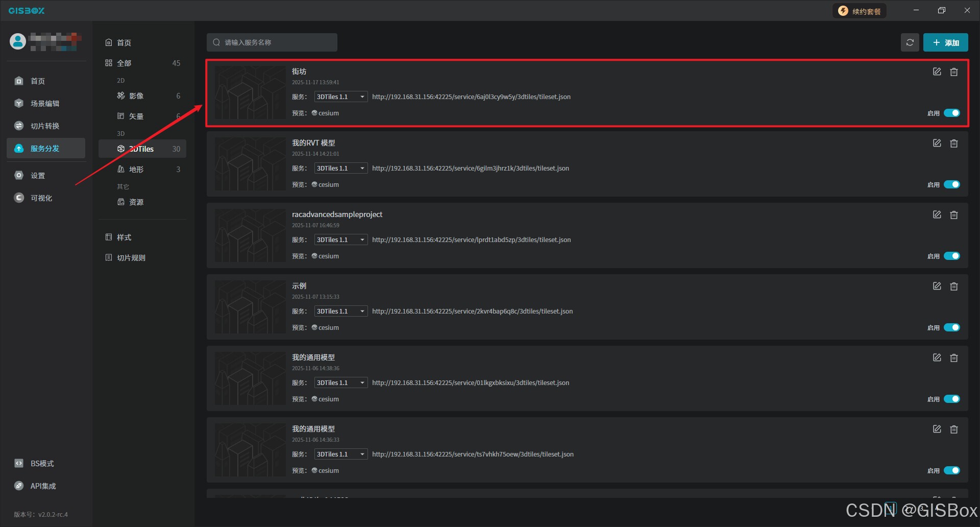Open service type dropdown for racadvancedsampleproject

point(341,239)
